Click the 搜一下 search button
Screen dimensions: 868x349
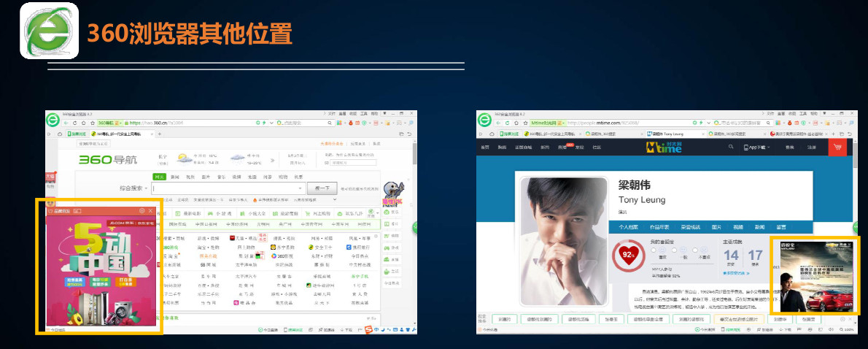pos(322,188)
